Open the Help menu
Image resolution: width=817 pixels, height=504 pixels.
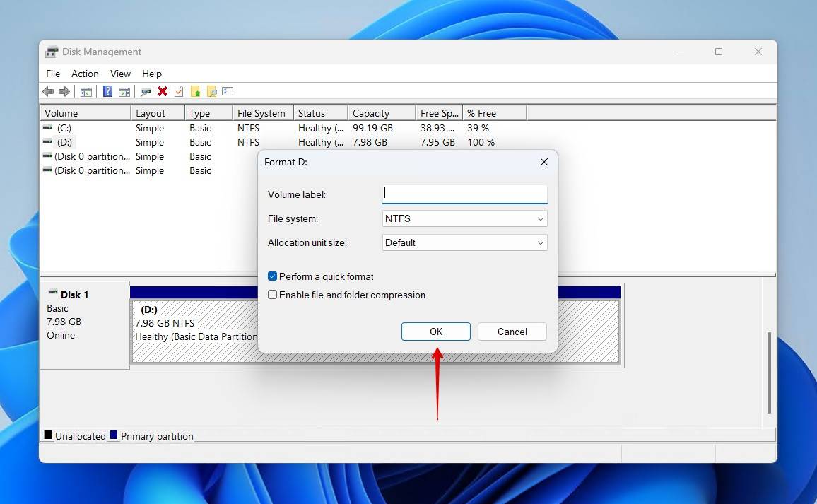(x=152, y=74)
